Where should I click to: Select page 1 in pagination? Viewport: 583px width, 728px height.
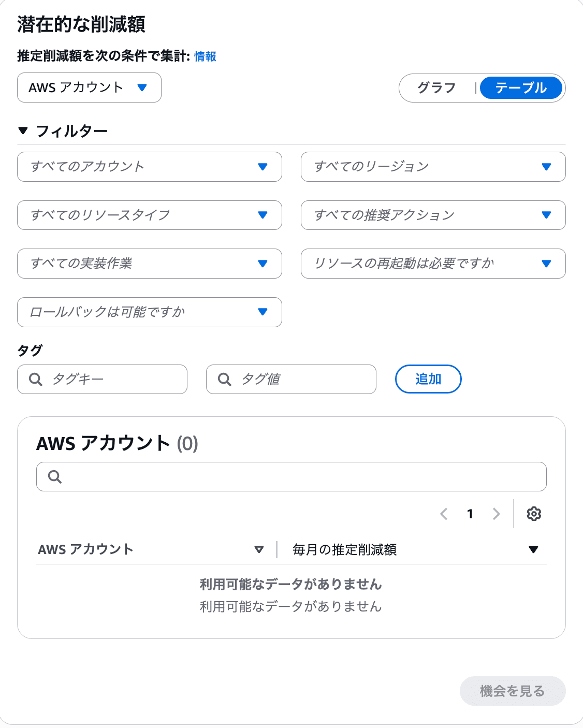tap(470, 514)
